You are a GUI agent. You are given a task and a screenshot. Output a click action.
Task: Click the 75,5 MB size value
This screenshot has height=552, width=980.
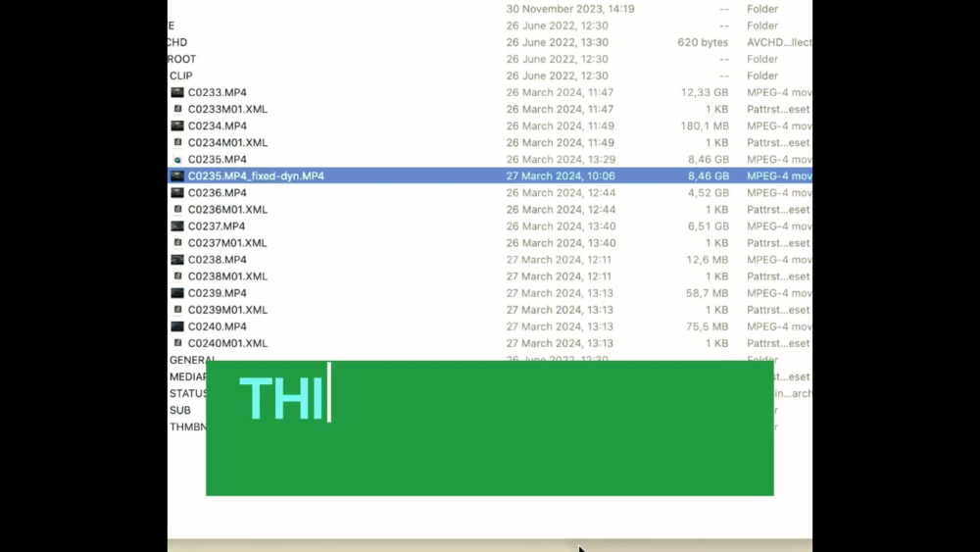pos(707,326)
